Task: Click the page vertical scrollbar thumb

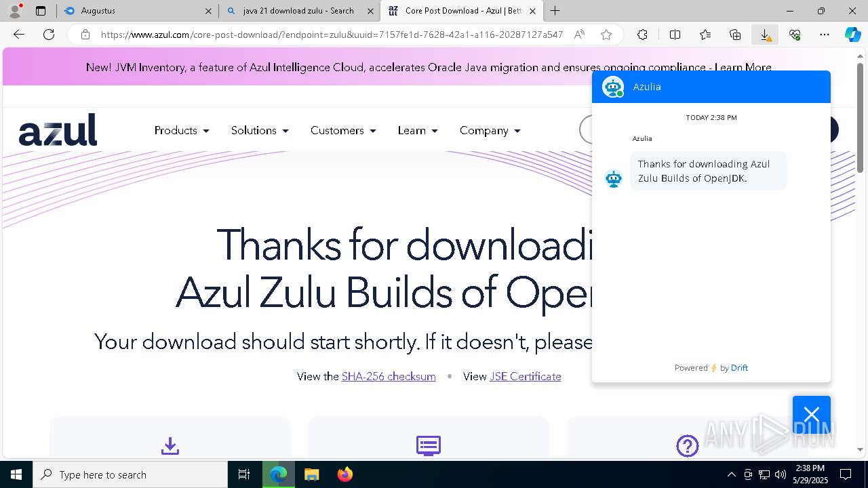Action: [860, 119]
